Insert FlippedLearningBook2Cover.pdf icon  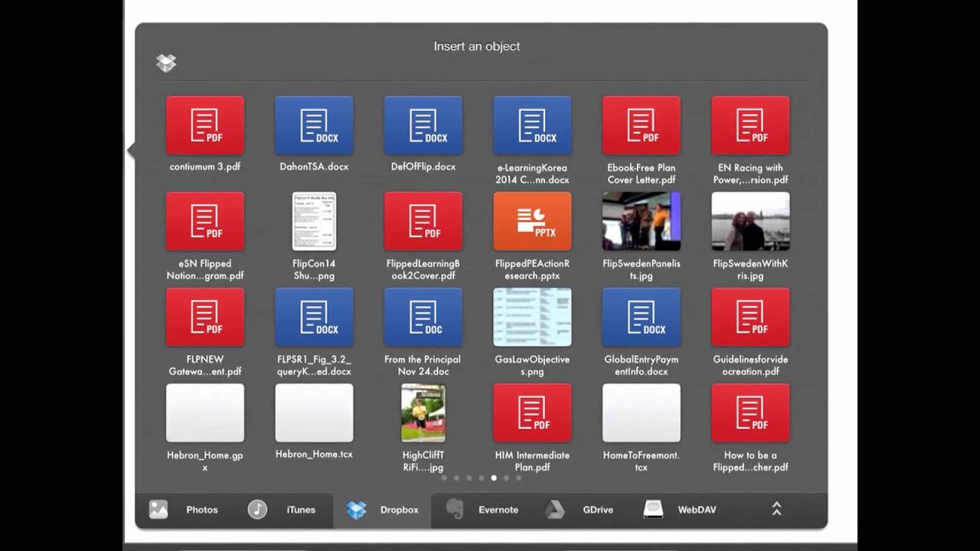(x=423, y=221)
